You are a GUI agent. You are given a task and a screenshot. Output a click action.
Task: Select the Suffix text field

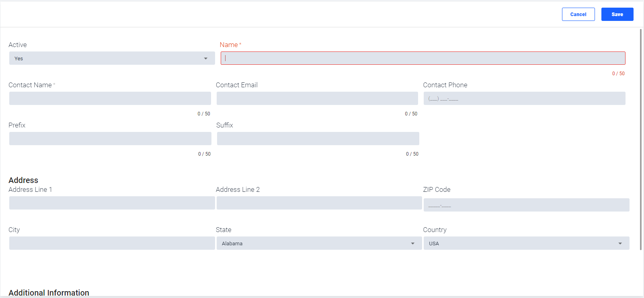pos(318,139)
